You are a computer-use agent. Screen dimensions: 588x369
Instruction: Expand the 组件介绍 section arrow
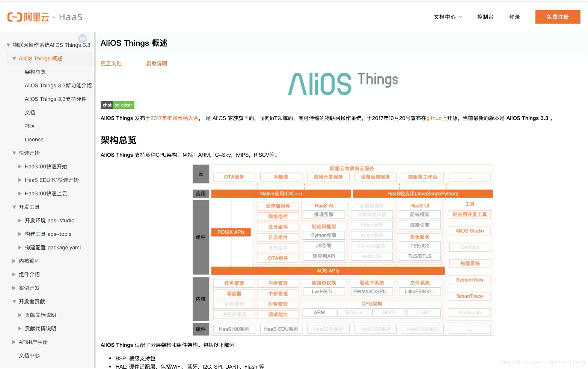coord(14,274)
